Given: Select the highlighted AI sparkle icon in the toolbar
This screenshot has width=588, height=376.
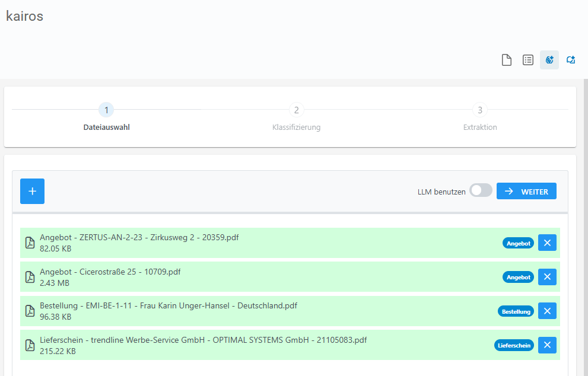Looking at the screenshot, I should click(x=549, y=60).
